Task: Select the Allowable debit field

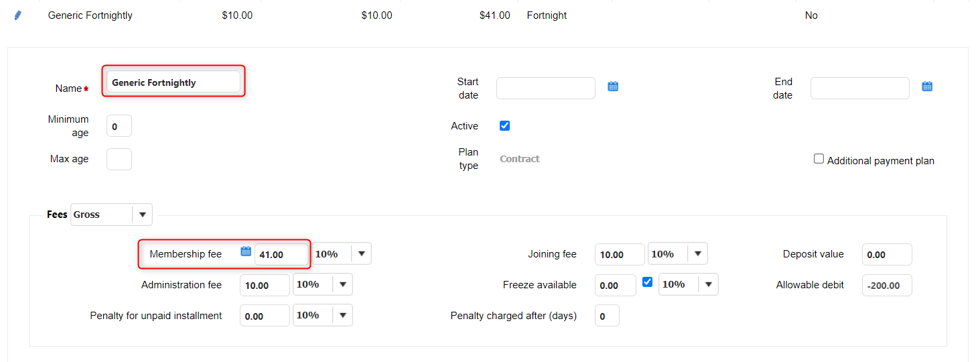Action: point(886,285)
